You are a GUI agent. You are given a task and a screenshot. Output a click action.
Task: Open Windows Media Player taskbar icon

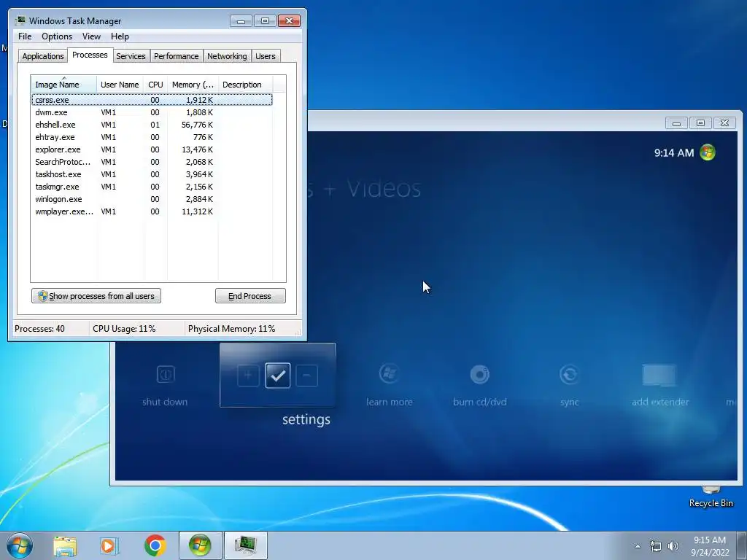pos(109,545)
